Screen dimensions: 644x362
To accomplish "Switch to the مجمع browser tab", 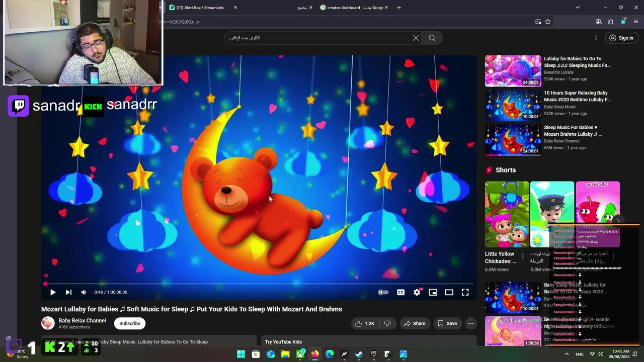I will [x=302, y=8].
